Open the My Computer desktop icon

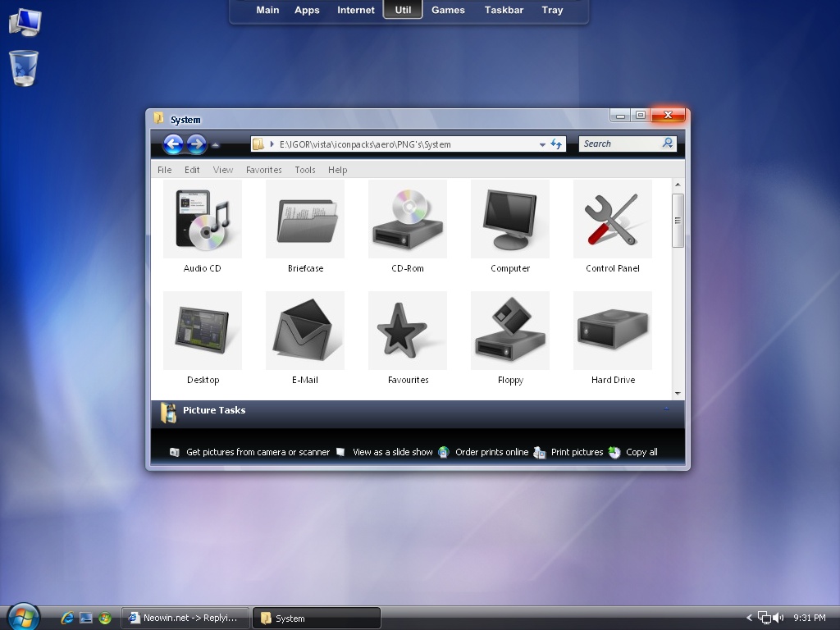click(25, 22)
